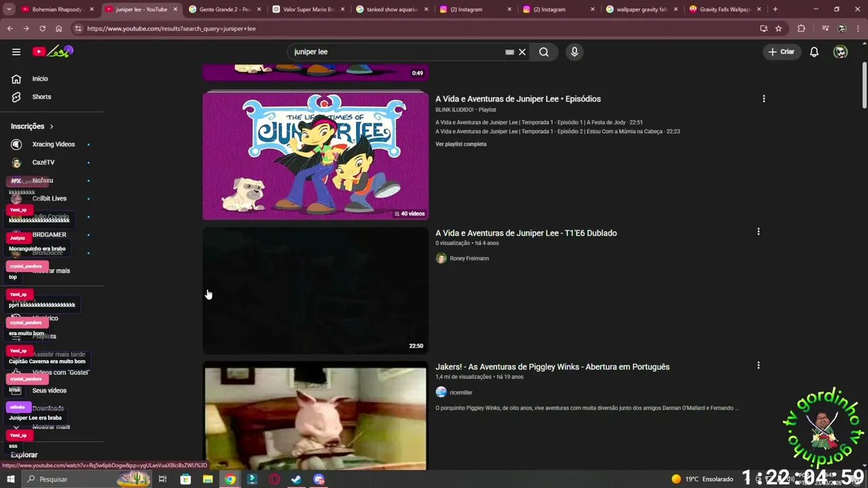Open Seus vídeos in the sidebar
868x488 pixels.
(x=49, y=390)
